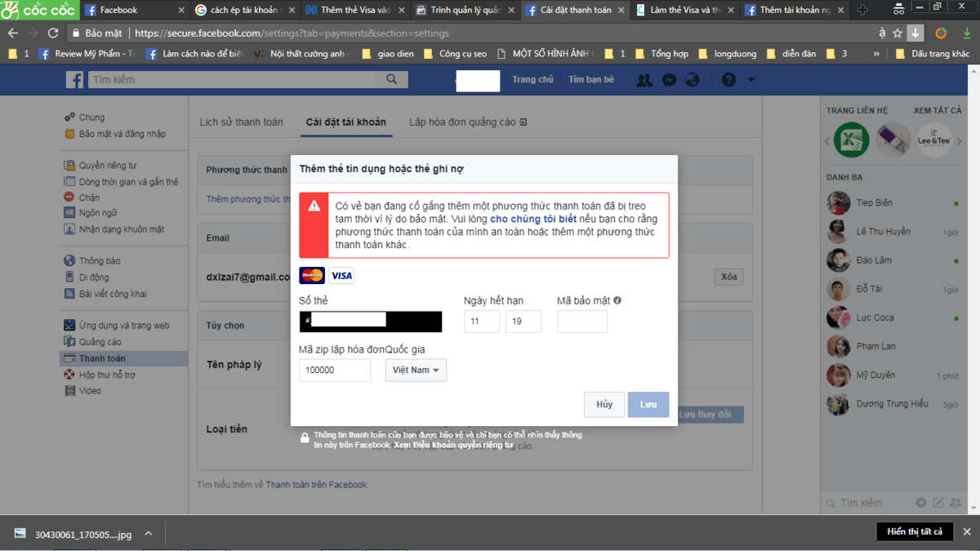
Task: Open chat with Lê Thu Huyền
Action: tap(893, 232)
